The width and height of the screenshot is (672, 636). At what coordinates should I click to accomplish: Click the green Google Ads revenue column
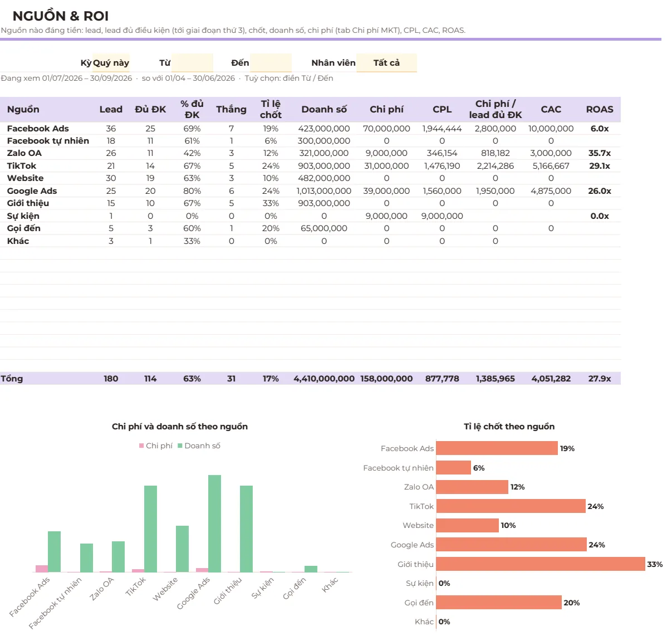coord(215,524)
